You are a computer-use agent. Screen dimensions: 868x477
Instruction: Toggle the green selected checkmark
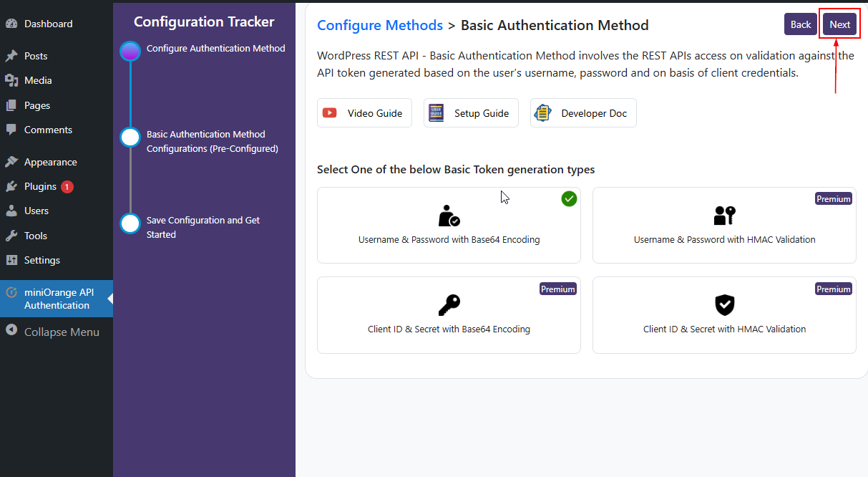coord(569,199)
